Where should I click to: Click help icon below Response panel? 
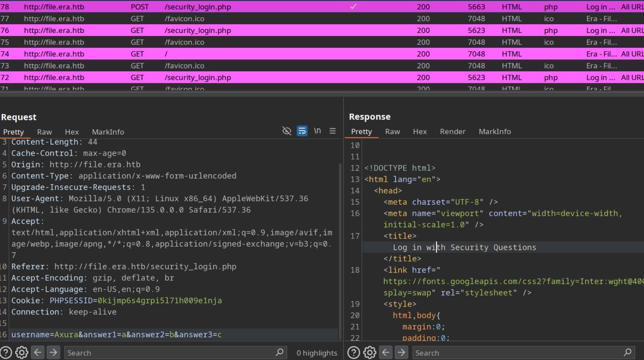[353, 352]
